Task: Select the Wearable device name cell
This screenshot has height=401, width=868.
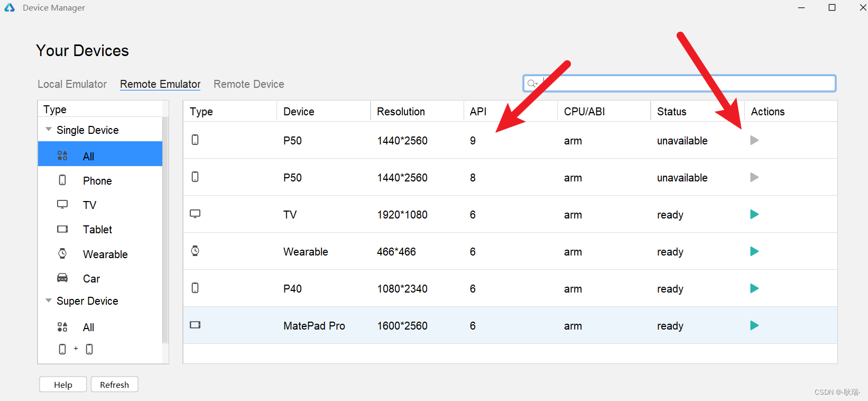Action: (306, 252)
